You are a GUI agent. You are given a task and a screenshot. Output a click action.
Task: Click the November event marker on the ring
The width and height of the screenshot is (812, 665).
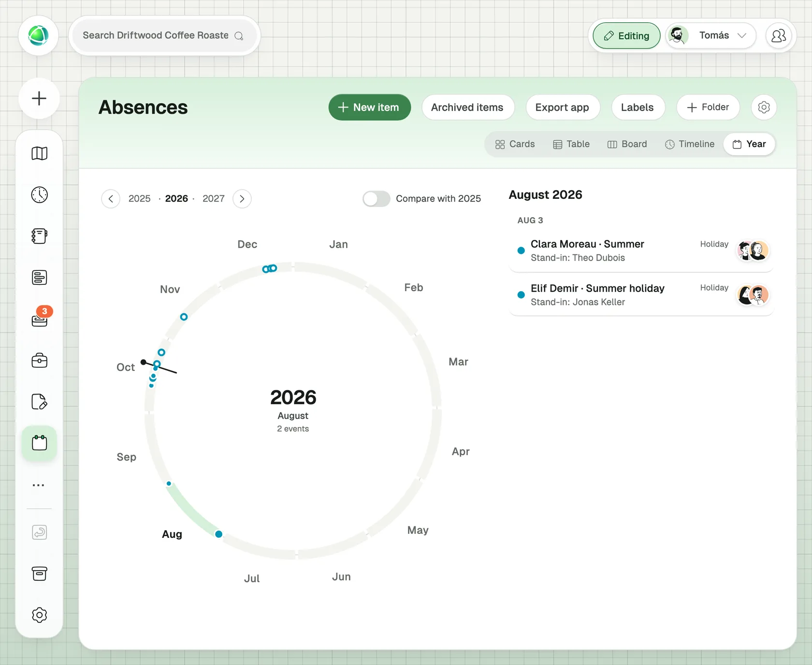click(184, 317)
